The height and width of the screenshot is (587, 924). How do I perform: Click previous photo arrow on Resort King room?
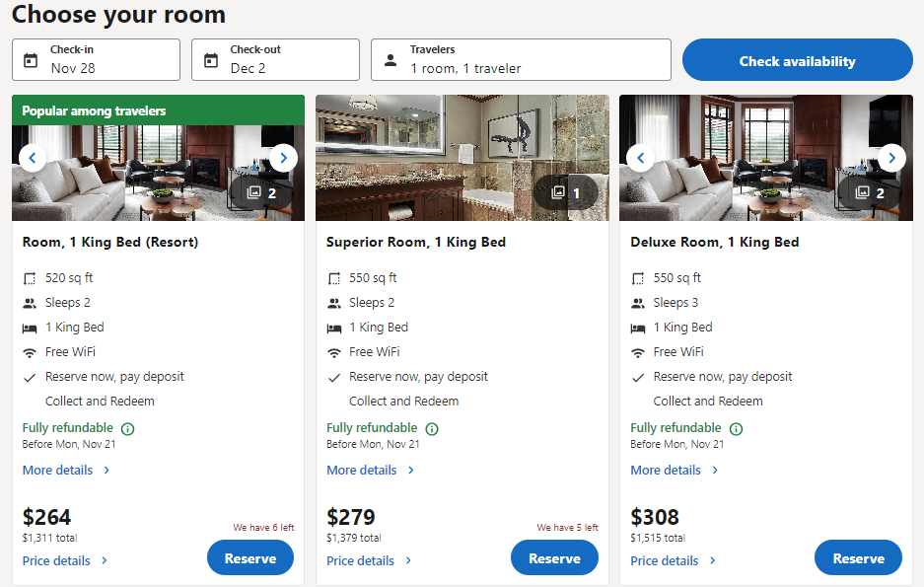tap(33, 158)
